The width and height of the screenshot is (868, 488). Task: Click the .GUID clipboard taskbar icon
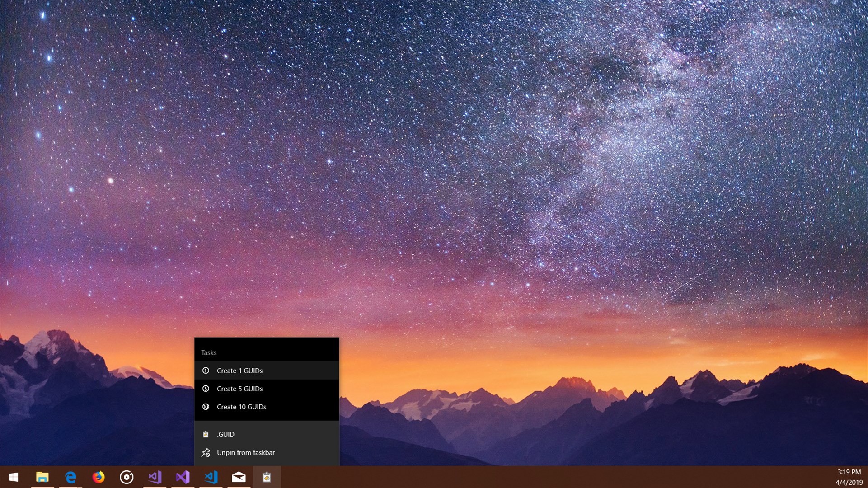point(267,477)
